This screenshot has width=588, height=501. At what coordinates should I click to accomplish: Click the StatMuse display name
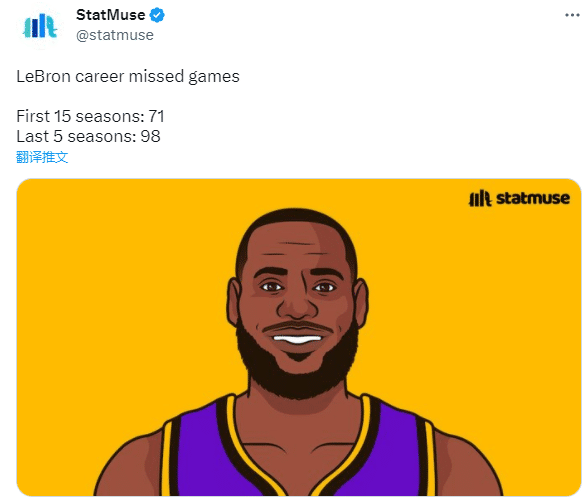click(x=110, y=15)
